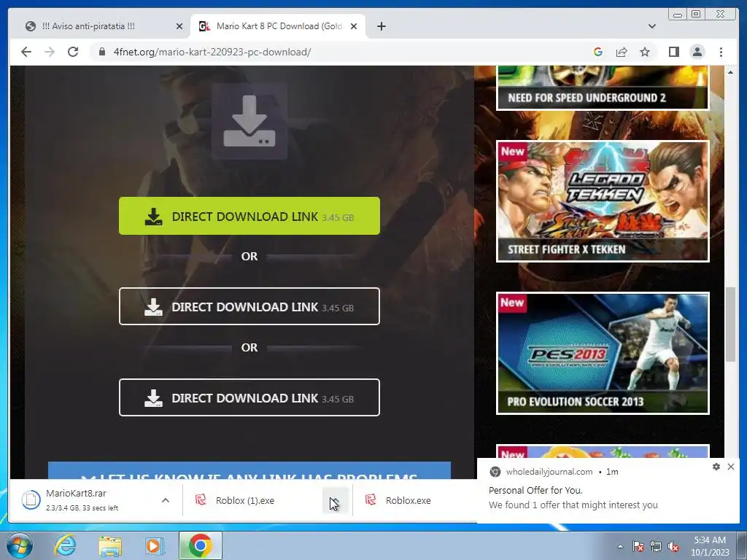
Task: Click the Chrome taskbar icon
Action: point(201,545)
